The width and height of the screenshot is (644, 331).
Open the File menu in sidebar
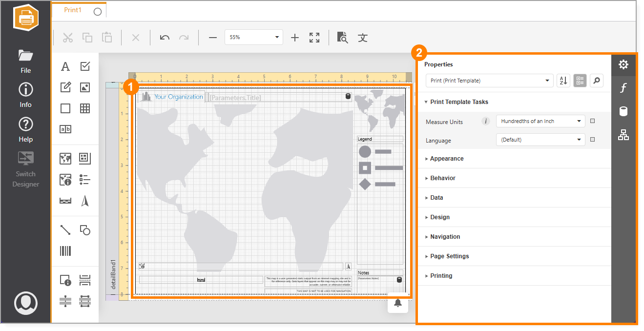[x=25, y=61]
